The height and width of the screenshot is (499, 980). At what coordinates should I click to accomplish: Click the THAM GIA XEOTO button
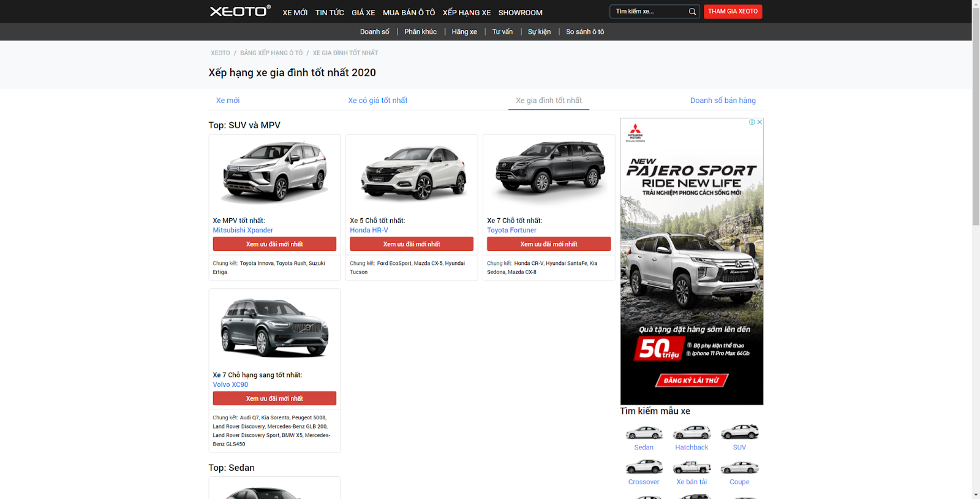[733, 12]
